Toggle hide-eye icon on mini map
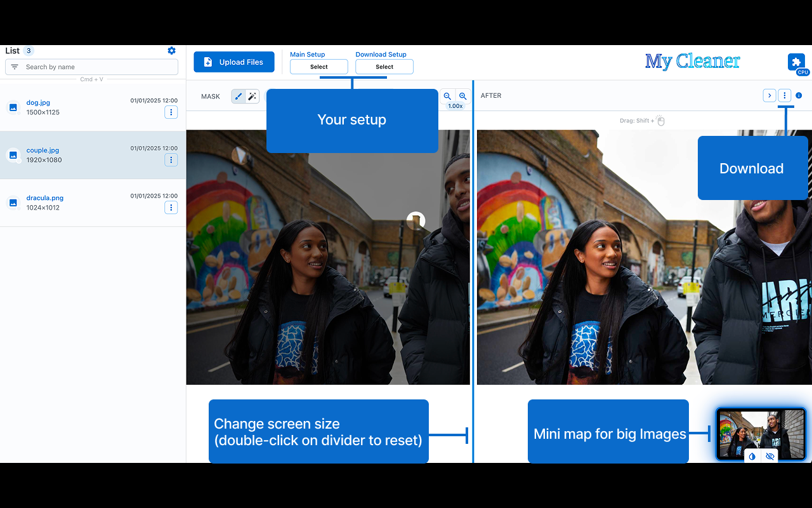Screen dimensions: 812x508 [x=769, y=456]
